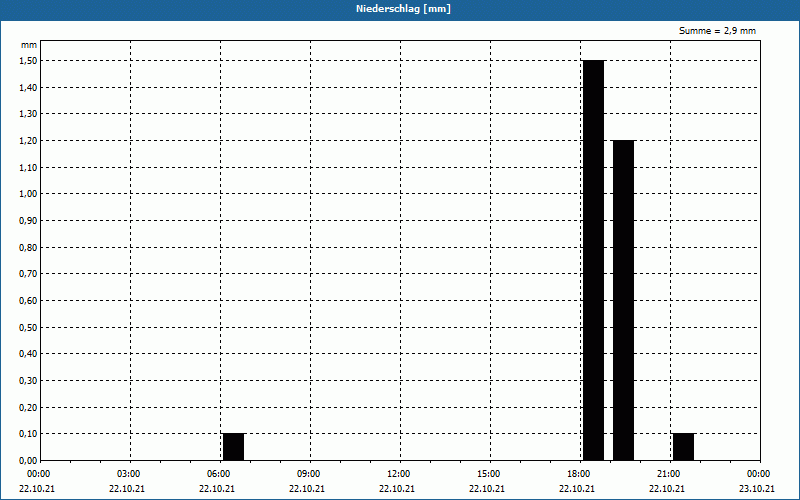Click y-axis value 0,50
The image size is (800, 500).
(28, 328)
